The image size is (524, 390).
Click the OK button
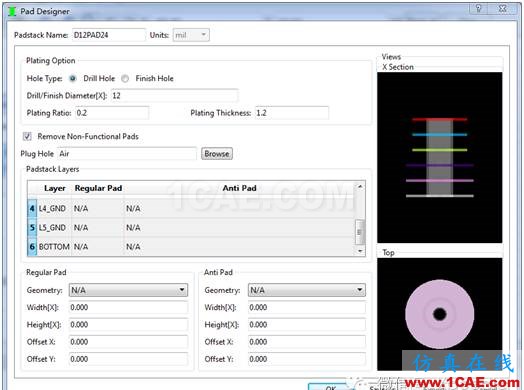pyautogui.click(x=330, y=387)
